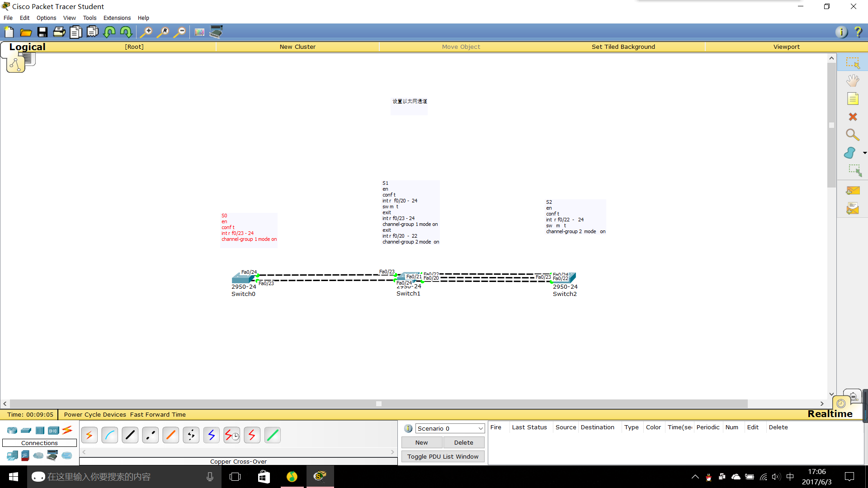
Task: Open Custom Devices Dialog icon
Action: coord(217,32)
